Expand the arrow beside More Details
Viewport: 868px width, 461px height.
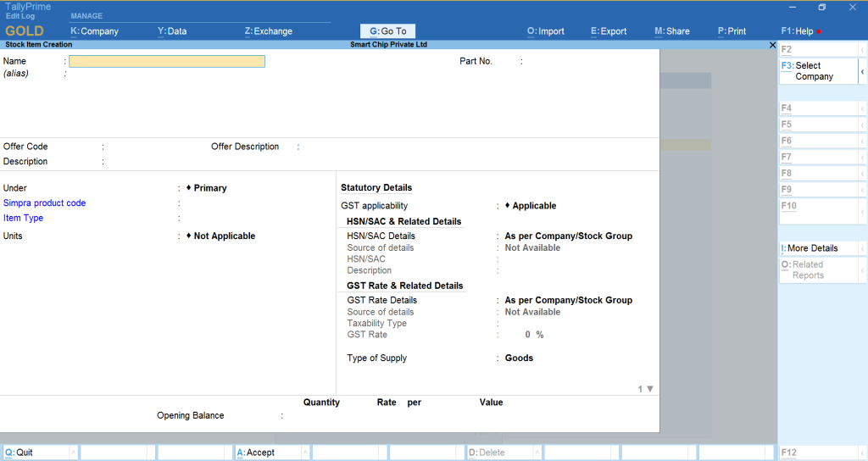pyautogui.click(x=862, y=248)
